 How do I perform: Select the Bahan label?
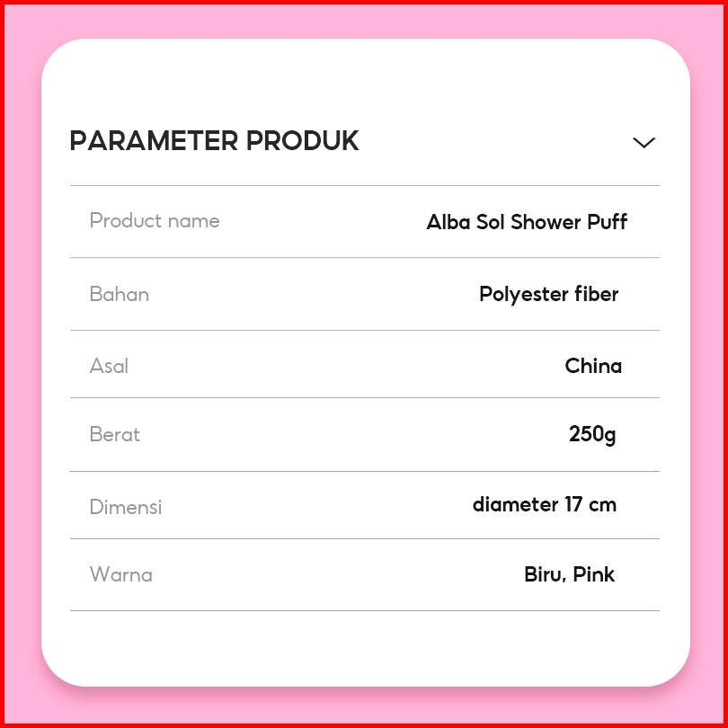click(x=120, y=294)
